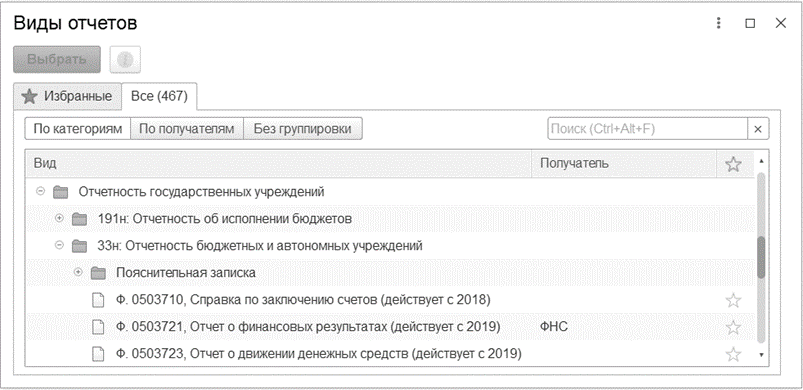Group list with По категориям button
The width and height of the screenshot is (803, 390).
point(78,129)
